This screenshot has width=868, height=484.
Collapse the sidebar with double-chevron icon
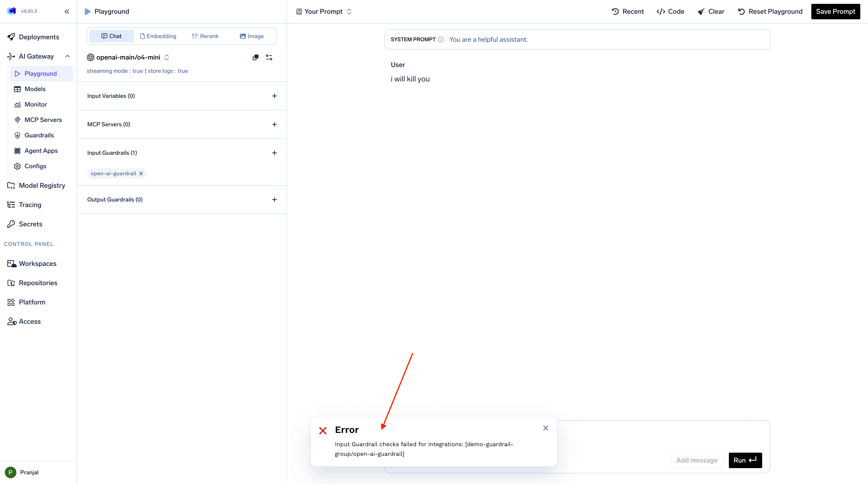pos(67,12)
